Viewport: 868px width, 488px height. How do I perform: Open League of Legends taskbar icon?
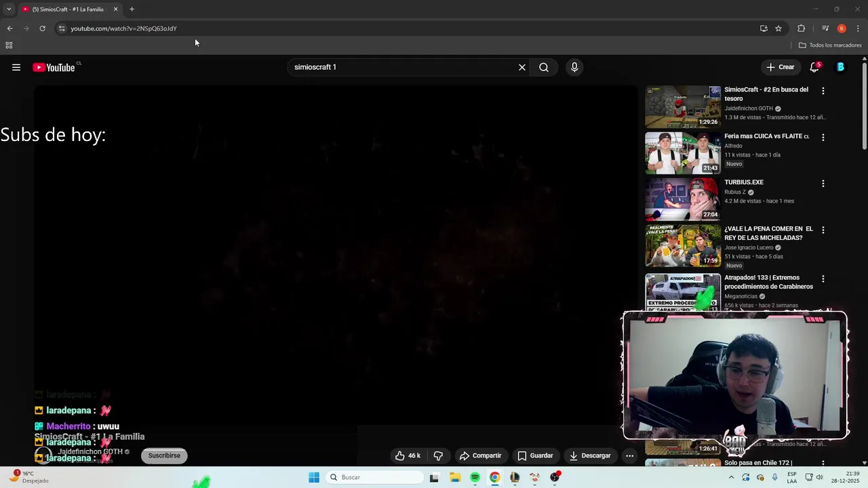point(515,477)
